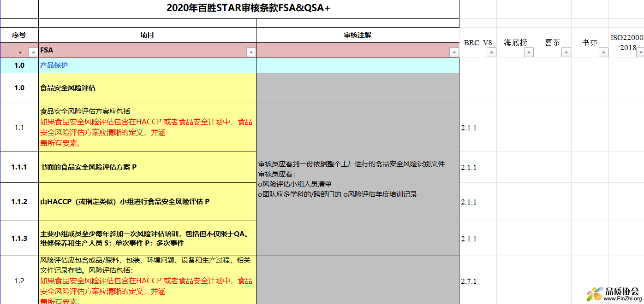Select the cell numbered 1.1.3
The width and height of the screenshot is (644, 304).
(x=19, y=239)
